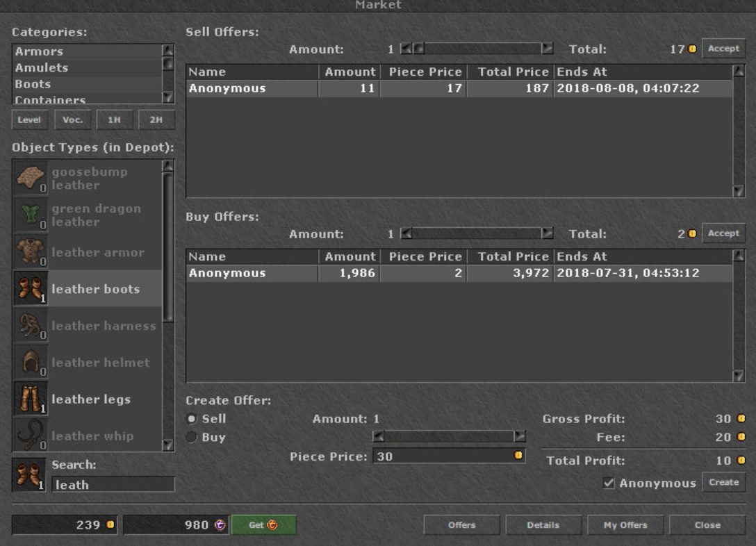The image size is (756, 546).
Task: Decrease Buy Offers amount with left arrow
Action: point(406,233)
